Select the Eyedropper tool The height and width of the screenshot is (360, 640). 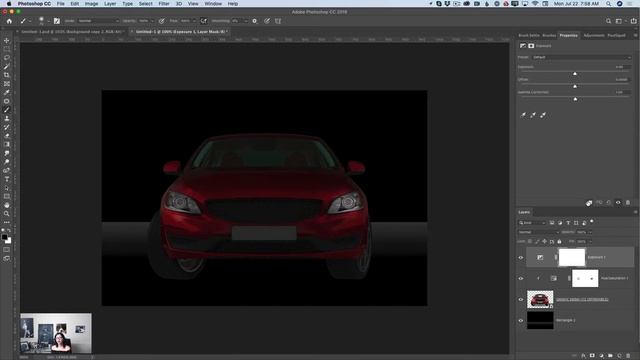click(x=7, y=92)
